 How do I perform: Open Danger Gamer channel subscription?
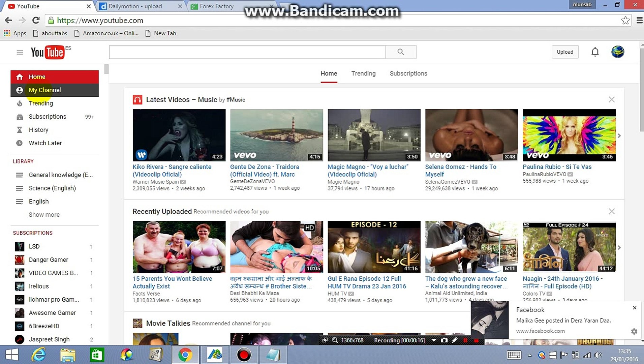click(55, 260)
